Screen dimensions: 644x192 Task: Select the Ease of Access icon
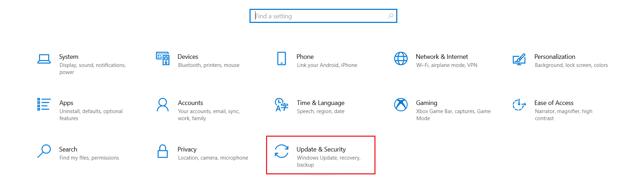click(x=519, y=105)
